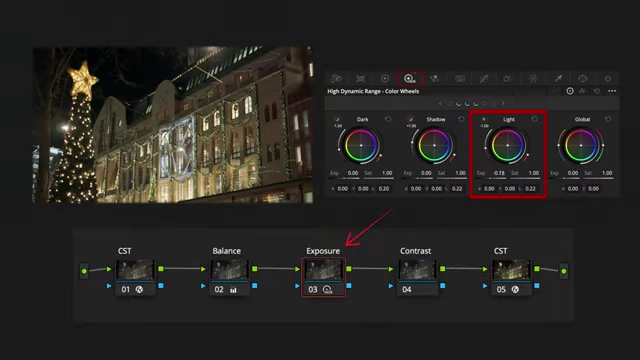Click center of the Dark color wheel

(x=361, y=145)
